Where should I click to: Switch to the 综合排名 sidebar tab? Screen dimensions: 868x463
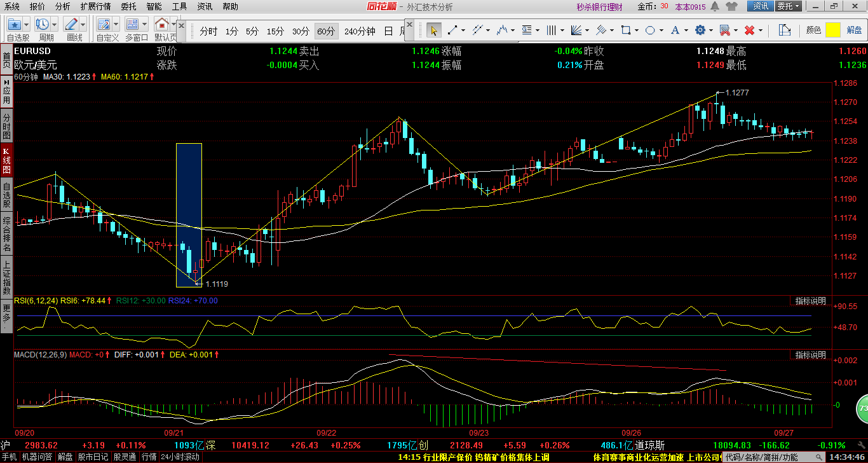[6, 233]
